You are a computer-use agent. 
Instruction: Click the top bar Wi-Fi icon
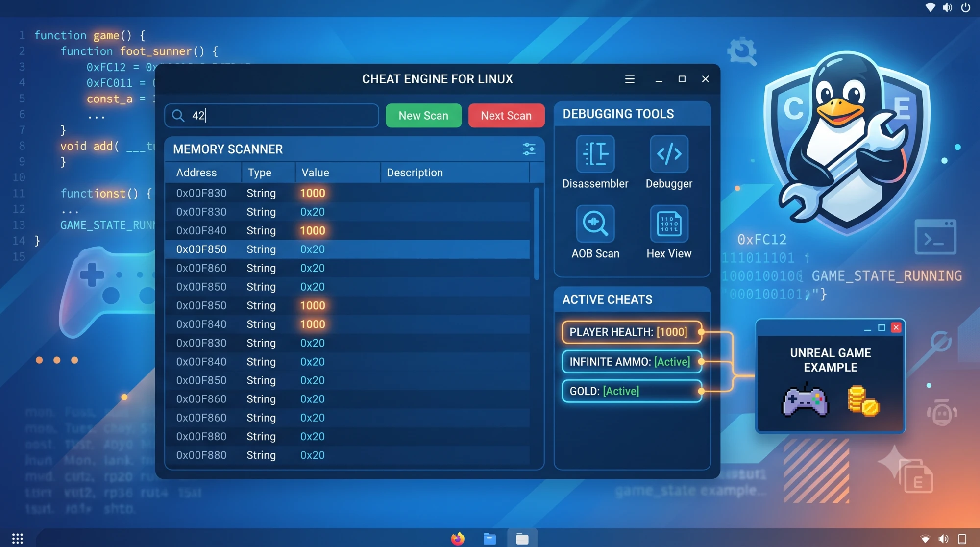click(930, 7)
